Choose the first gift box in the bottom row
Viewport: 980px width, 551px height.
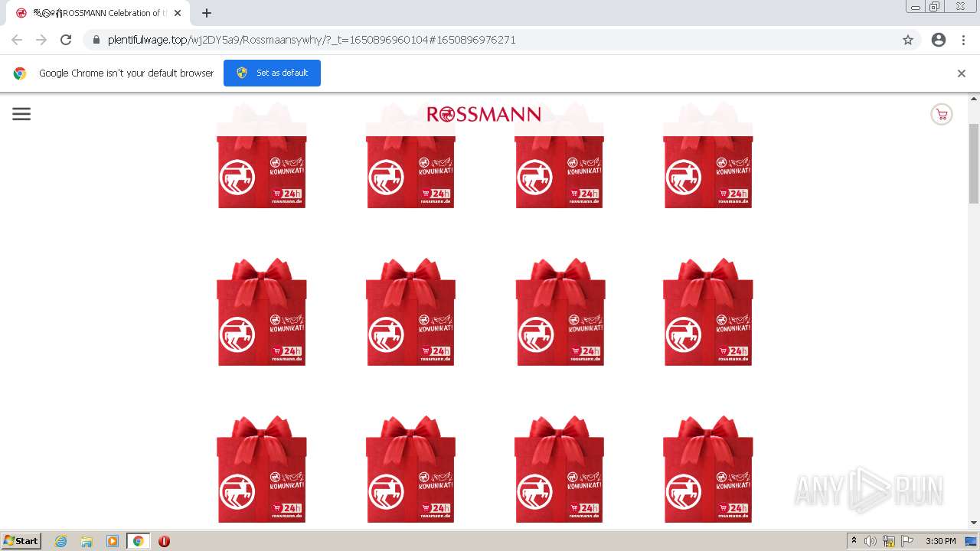pos(262,469)
